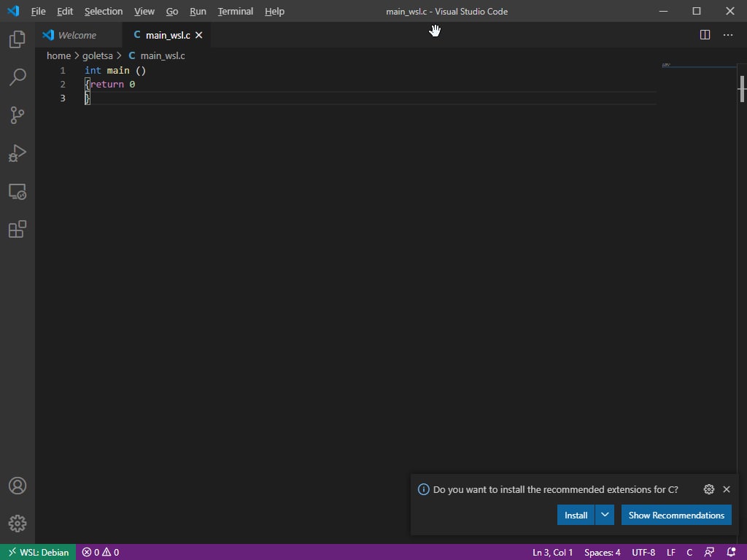Change indentation via Spaces: 4

602,553
